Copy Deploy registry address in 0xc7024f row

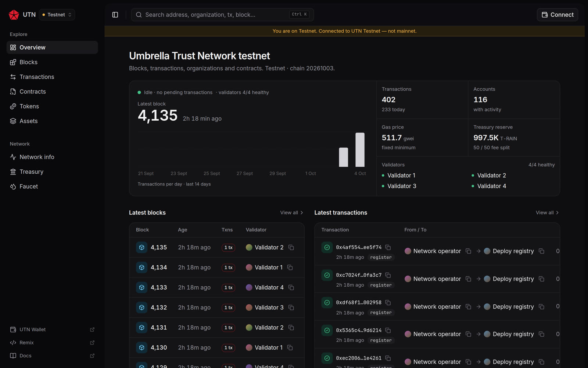[541, 279]
